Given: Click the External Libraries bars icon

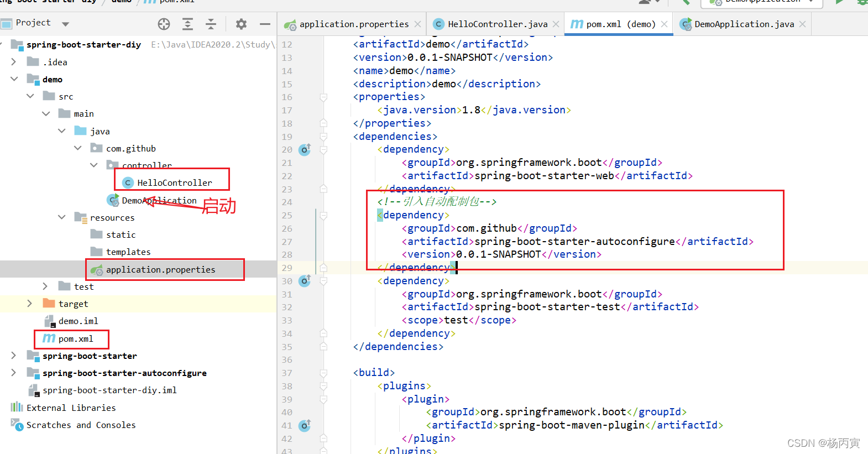Looking at the screenshot, I should pos(17,407).
